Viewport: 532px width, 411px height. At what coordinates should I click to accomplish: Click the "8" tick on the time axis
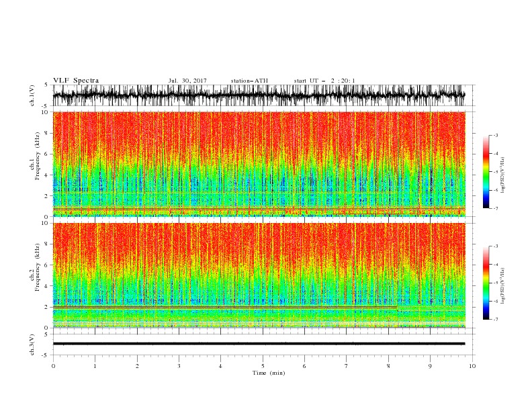coord(388,366)
